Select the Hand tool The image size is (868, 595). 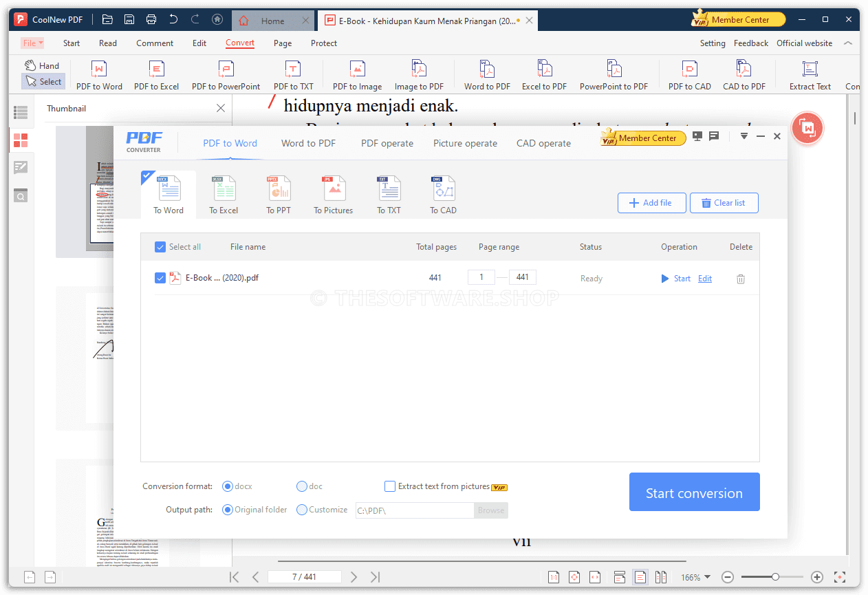point(43,66)
